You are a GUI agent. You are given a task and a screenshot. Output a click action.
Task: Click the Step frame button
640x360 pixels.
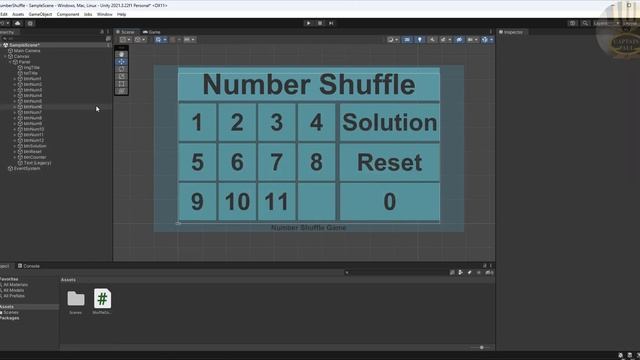point(331,23)
